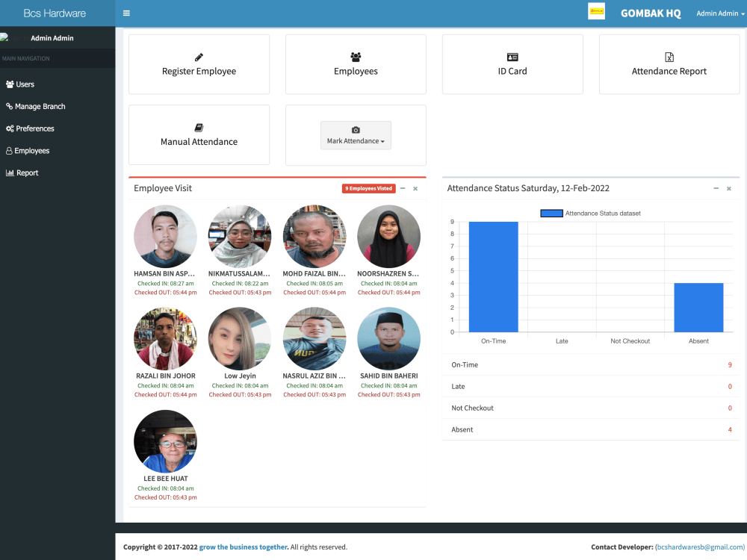Image resolution: width=747 pixels, height=560 pixels.
Task: Open the Admin Admin user dropdown
Action: tap(720, 13)
